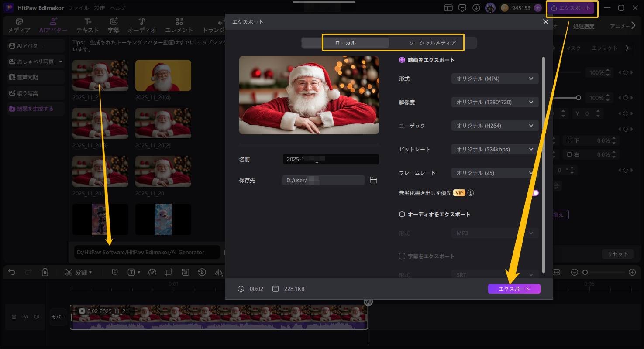
Task: Select the crop tool in timeline toolbar
Action: (169, 272)
